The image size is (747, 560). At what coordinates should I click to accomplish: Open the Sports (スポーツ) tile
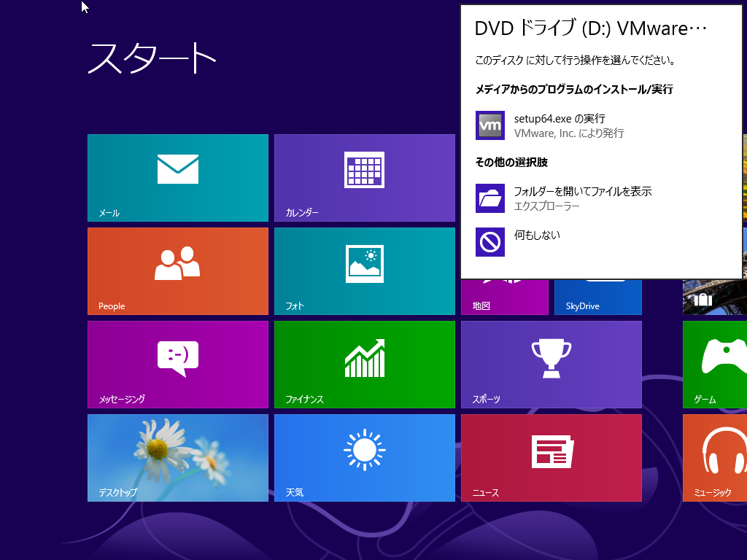point(551,365)
